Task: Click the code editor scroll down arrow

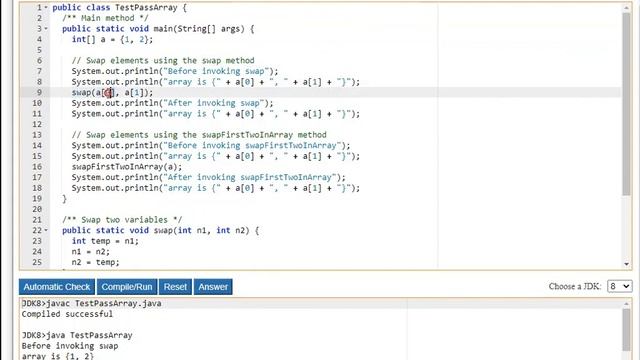Action: 627,264
